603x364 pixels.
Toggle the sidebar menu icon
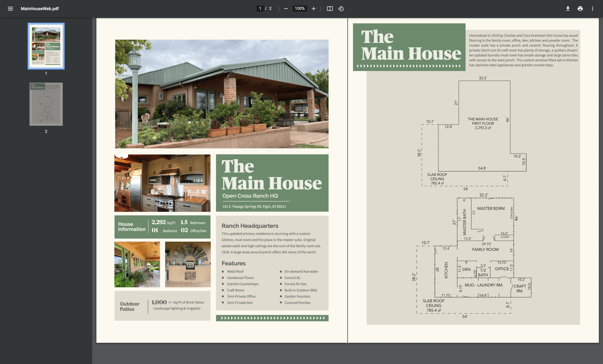pyautogui.click(x=10, y=9)
